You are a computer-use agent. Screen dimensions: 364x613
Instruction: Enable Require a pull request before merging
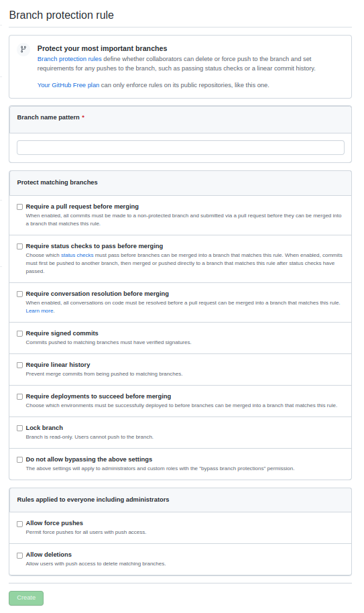(x=19, y=207)
